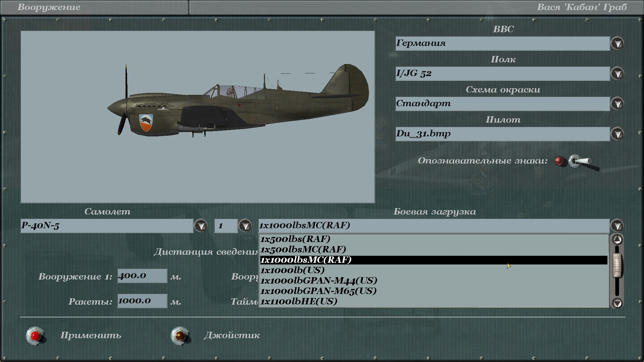The width and height of the screenshot is (644, 362).
Task: Select 1x500lbs(RAF) loadout entry
Action: tap(295, 239)
